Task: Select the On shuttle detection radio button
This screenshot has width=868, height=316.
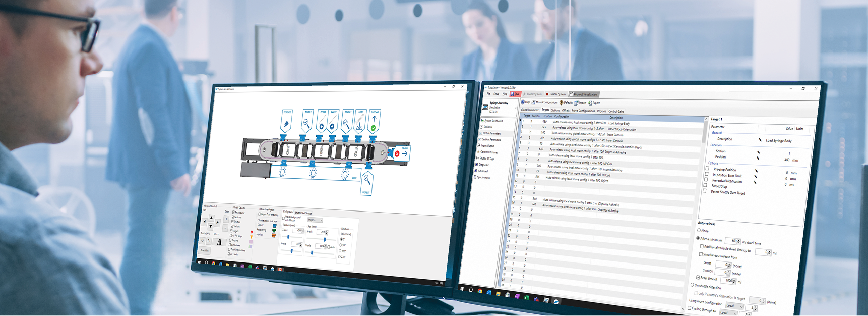Action: [692, 285]
